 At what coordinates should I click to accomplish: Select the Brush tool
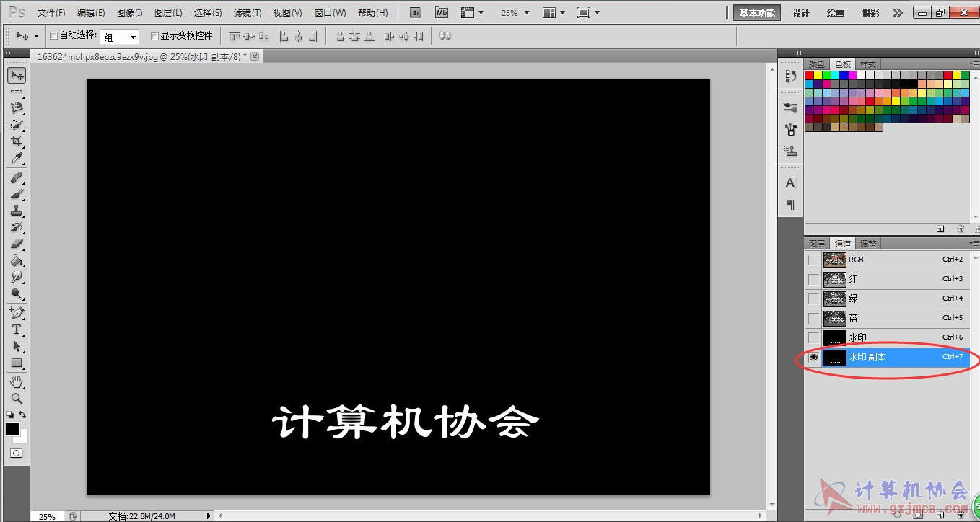[16, 194]
